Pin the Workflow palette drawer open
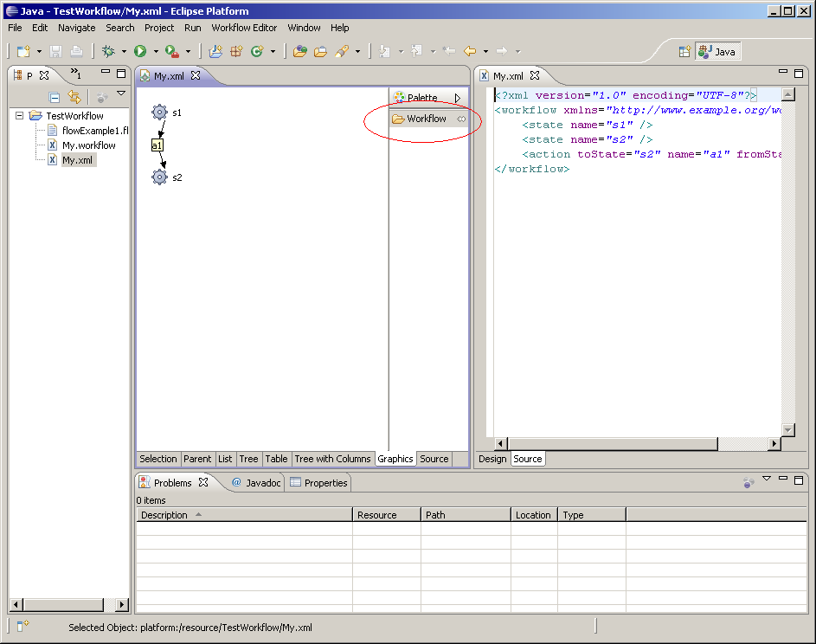The height and width of the screenshot is (644, 816). coord(462,119)
